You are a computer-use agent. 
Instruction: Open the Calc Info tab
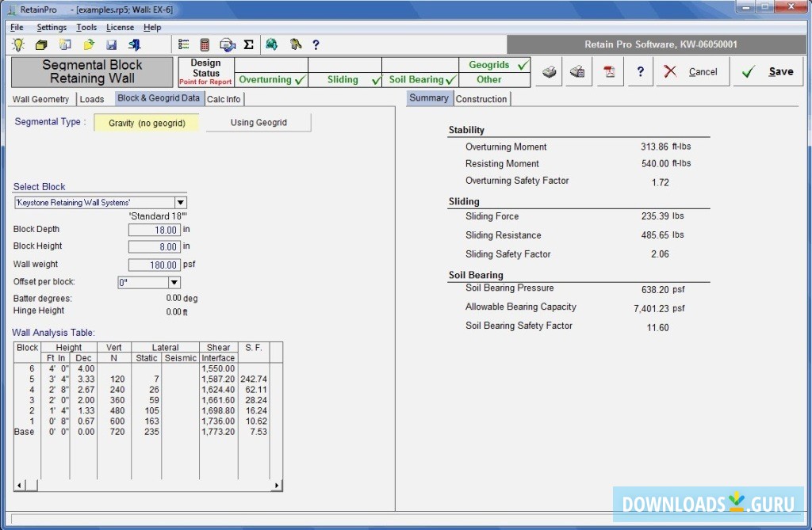tap(224, 99)
